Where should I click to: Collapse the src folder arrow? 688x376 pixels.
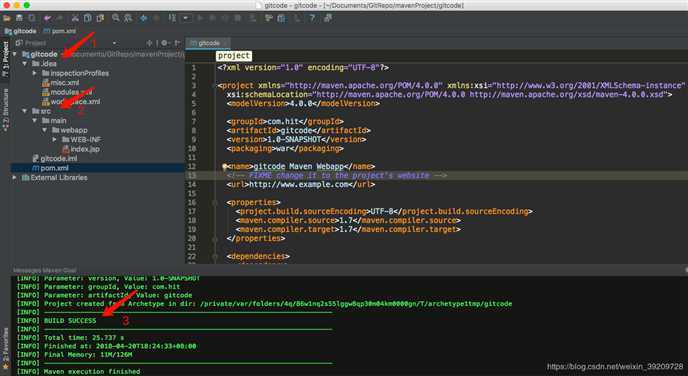coord(25,111)
